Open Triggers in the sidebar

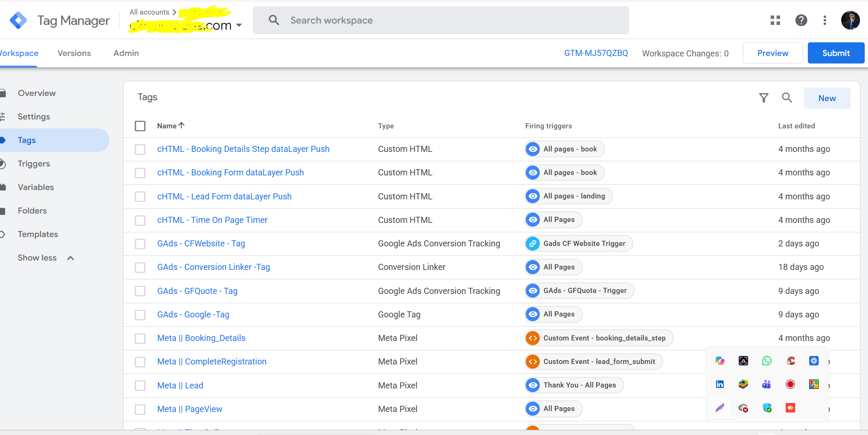click(x=34, y=164)
